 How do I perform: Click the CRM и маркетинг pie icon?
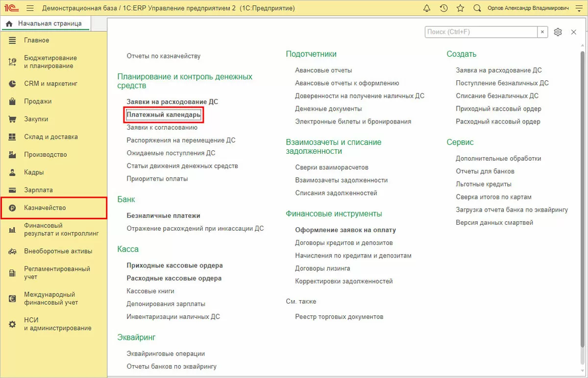coord(13,84)
